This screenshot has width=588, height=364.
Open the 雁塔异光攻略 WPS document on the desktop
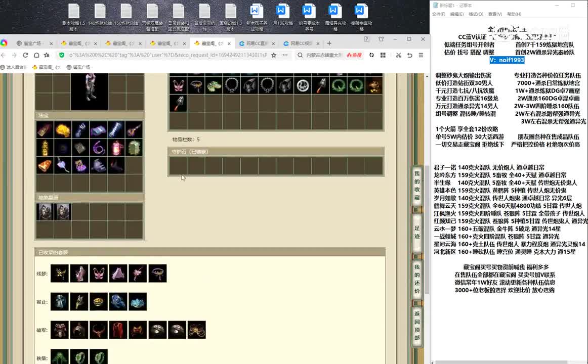(x=335, y=17)
